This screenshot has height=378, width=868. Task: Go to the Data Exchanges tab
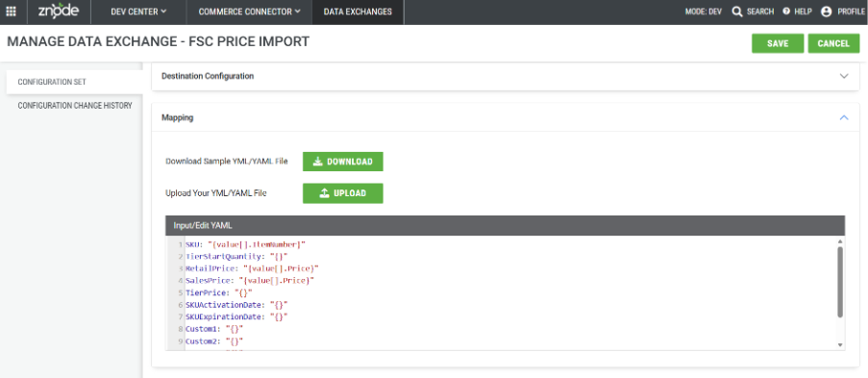358,12
